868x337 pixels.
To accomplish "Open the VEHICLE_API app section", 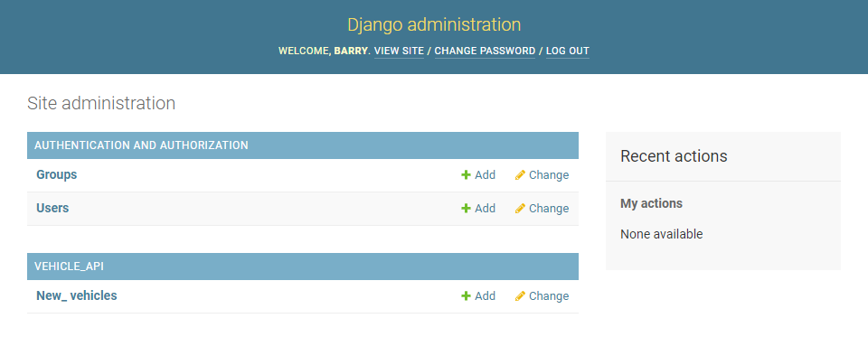I will click(x=70, y=267).
